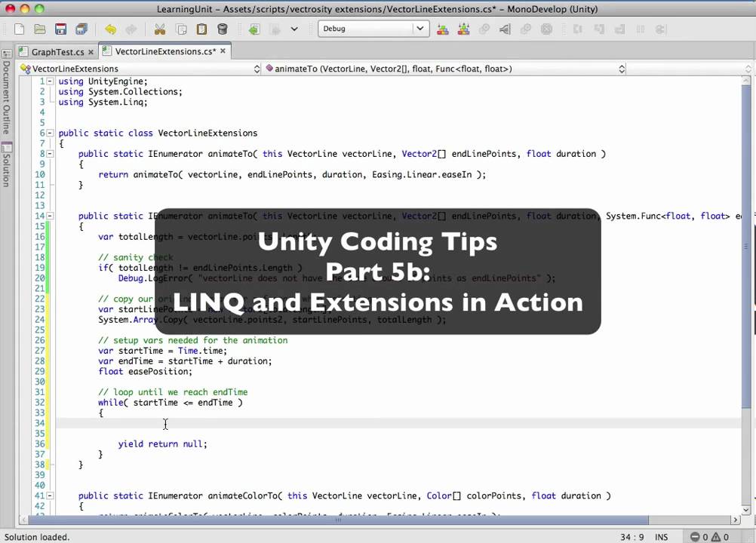Screen dimensions: 756x543
Task: Click the greyed Run gear icon
Action: (484, 29)
